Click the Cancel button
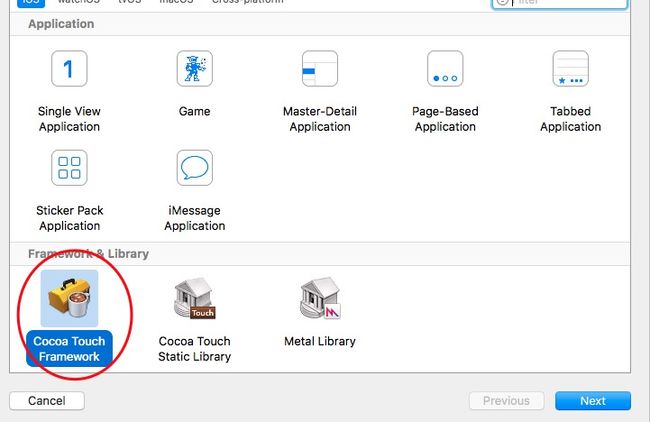Screen dimensions: 650x422 [47, 401]
